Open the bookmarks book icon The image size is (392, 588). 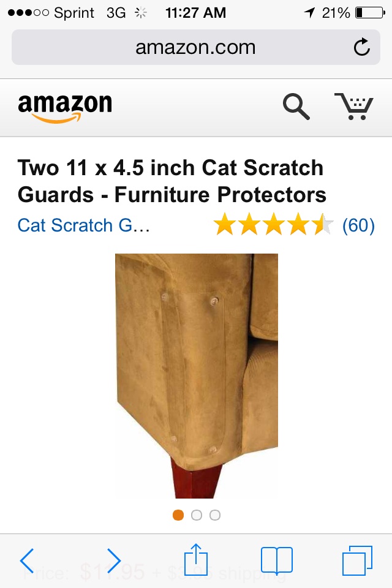click(x=277, y=560)
